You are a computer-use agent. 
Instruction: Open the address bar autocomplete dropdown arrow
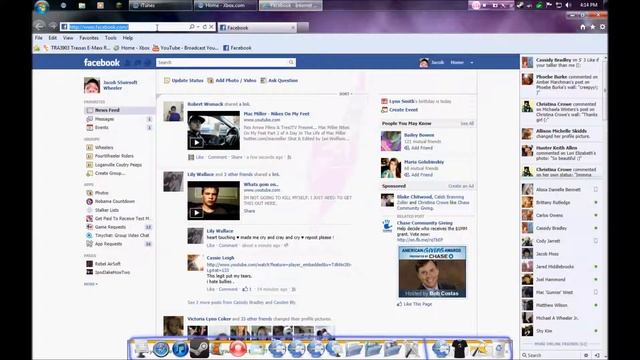pos(198,27)
